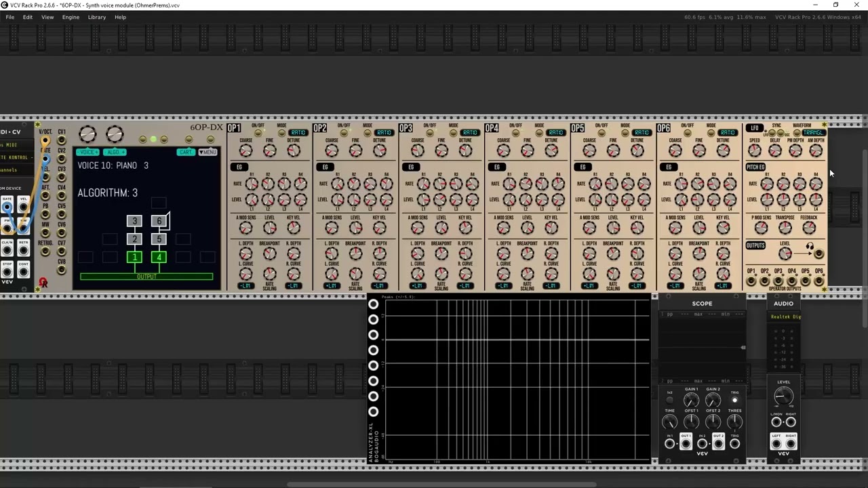Click the Scope OUT 2 jack
Screen dimensions: 868x488
718,444
